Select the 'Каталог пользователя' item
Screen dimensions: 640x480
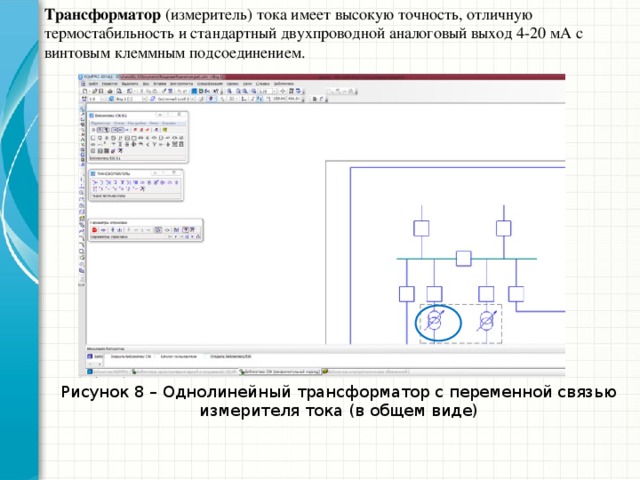click(179, 357)
